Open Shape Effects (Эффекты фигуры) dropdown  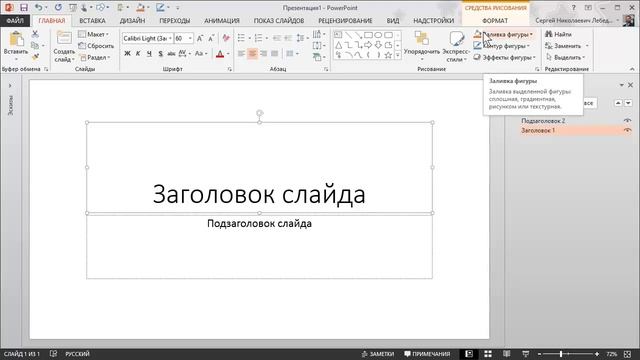(504, 58)
